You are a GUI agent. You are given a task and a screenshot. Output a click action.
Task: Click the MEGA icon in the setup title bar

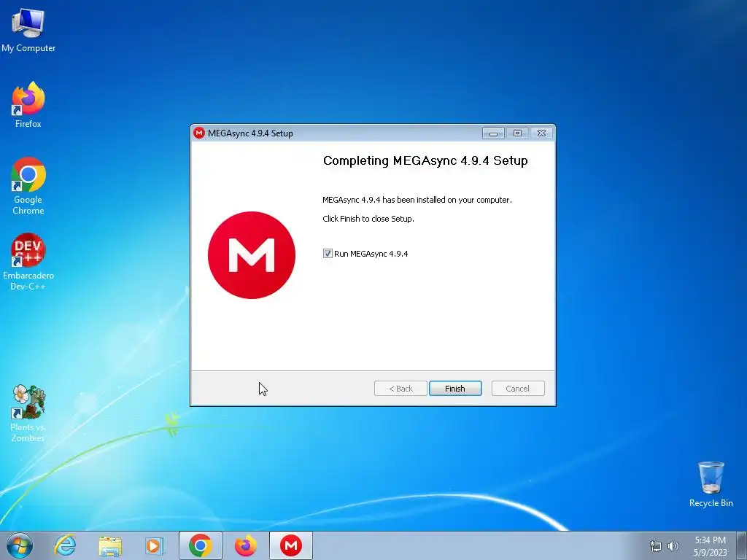coord(199,133)
